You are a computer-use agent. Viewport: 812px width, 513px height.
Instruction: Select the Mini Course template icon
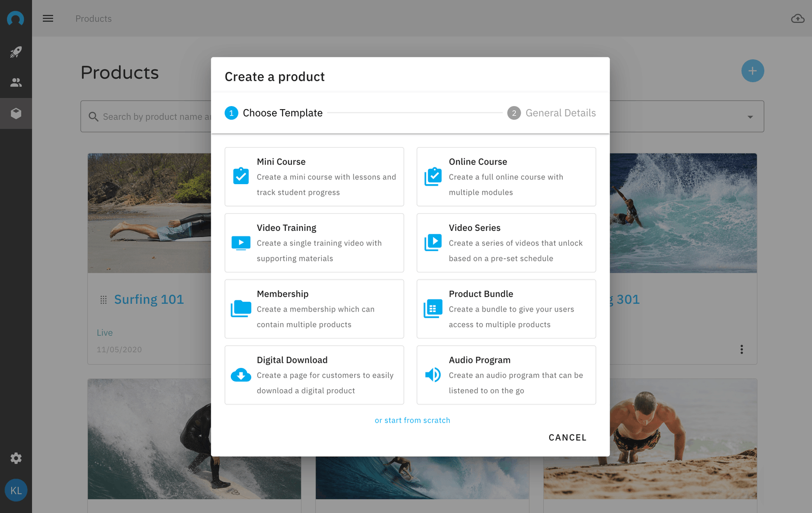(x=241, y=177)
